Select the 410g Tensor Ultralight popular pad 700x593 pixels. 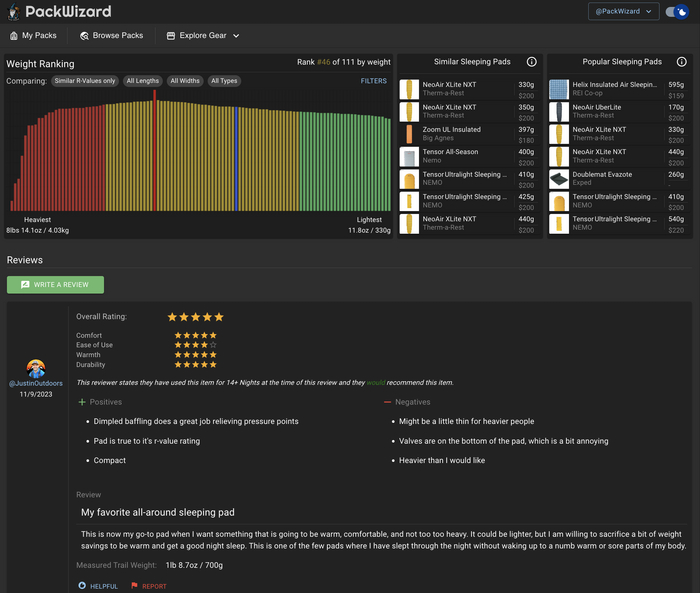coord(619,201)
